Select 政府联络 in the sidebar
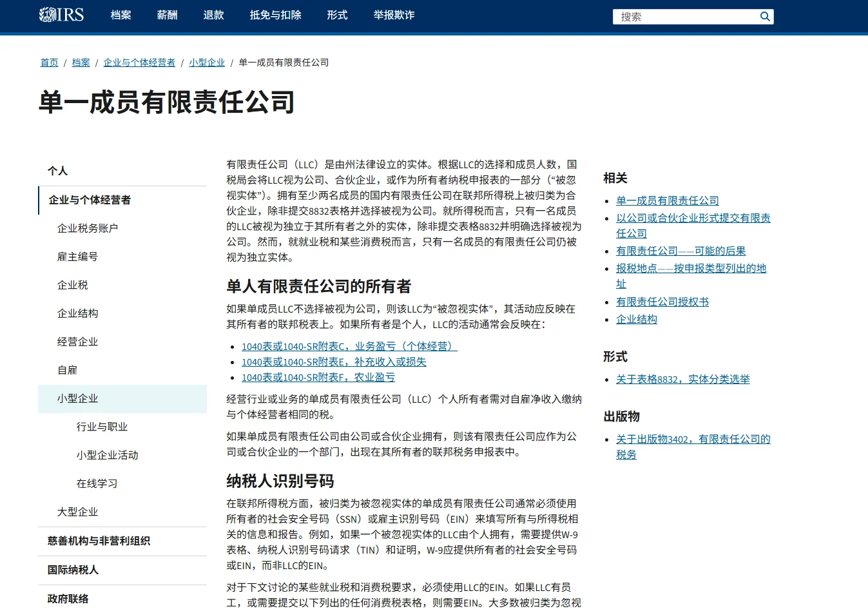The width and height of the screenshot is (868, 611). pos(122,599)
